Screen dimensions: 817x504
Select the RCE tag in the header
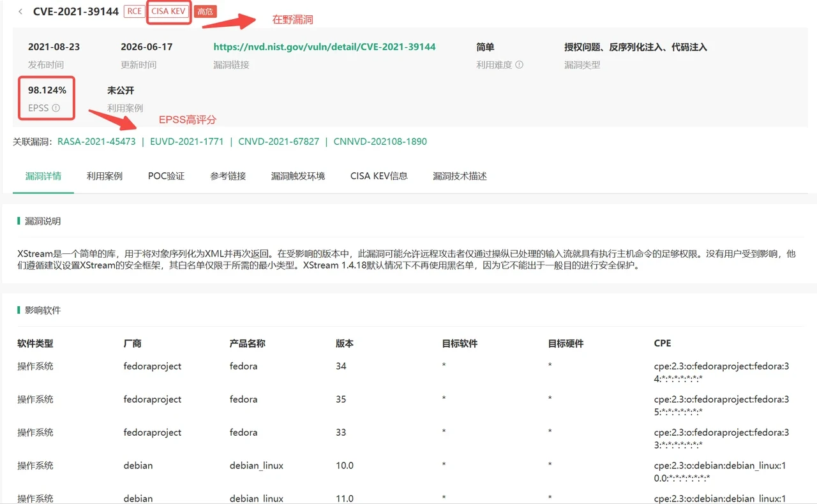pyautogui.click(x=134, y=11)
